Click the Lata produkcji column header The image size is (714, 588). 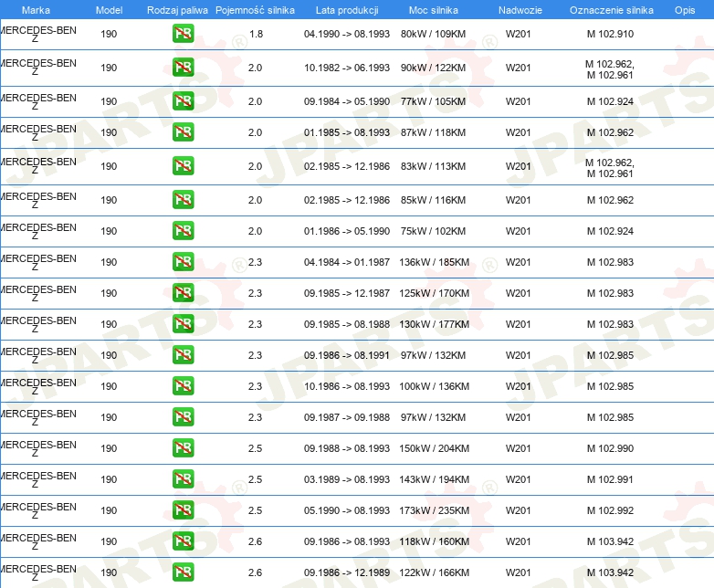pos(347,10)
